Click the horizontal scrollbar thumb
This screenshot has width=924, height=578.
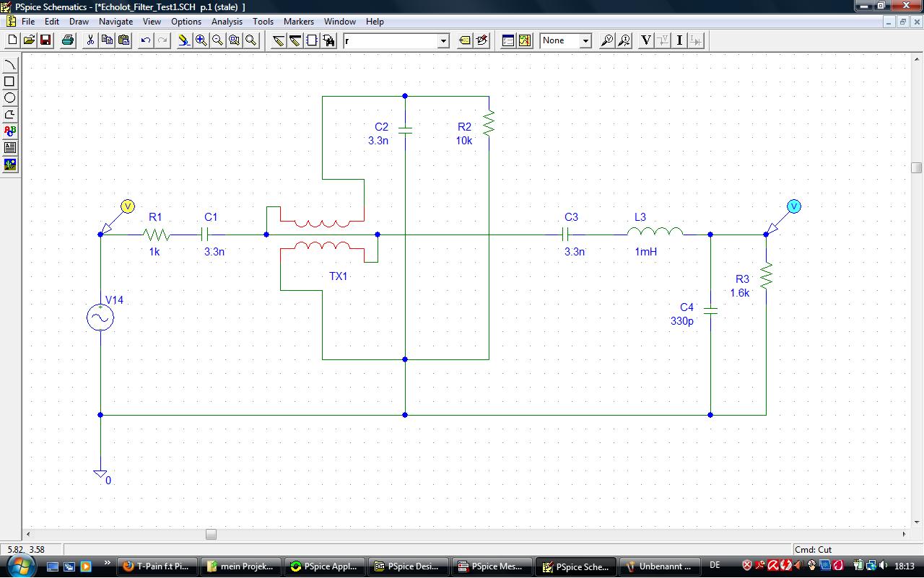pos(211,535)
